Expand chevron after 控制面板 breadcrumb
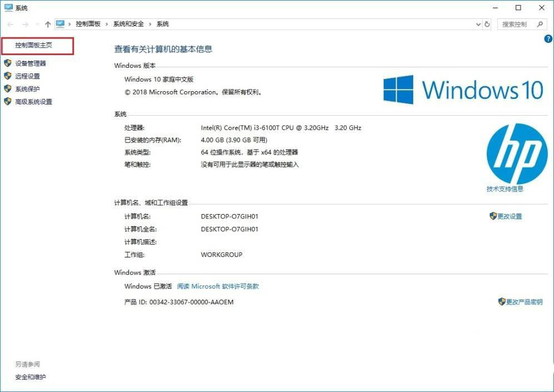 [107, 24]
